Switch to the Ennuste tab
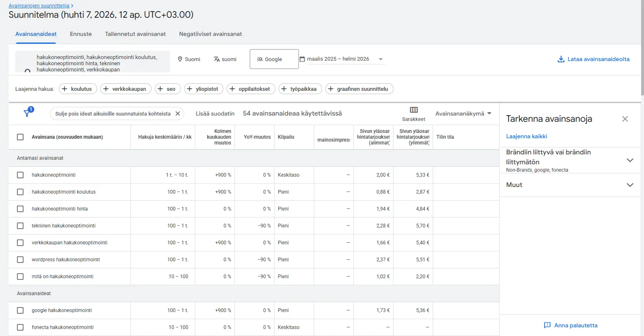The image size is (644, 336). point(80,34)
